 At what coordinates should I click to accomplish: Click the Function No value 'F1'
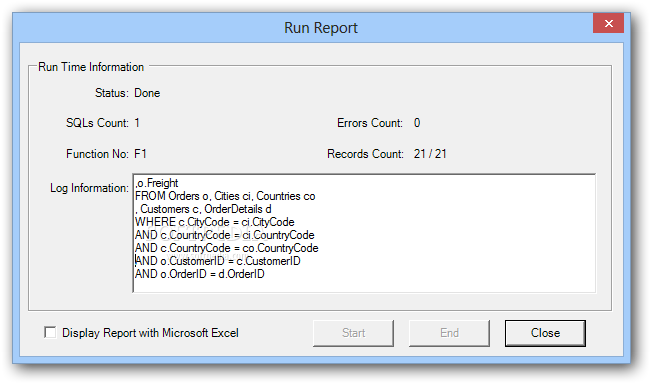(140, 154)
